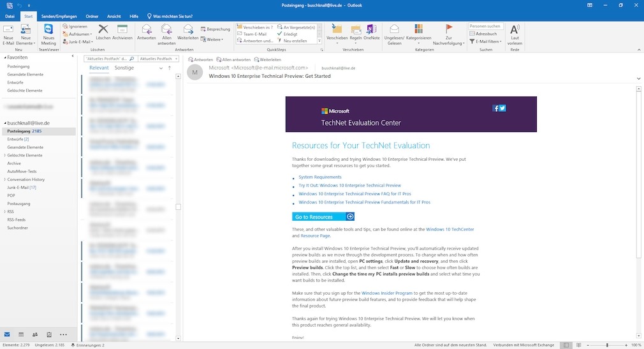Open the Datei menu

coord(10,15)
